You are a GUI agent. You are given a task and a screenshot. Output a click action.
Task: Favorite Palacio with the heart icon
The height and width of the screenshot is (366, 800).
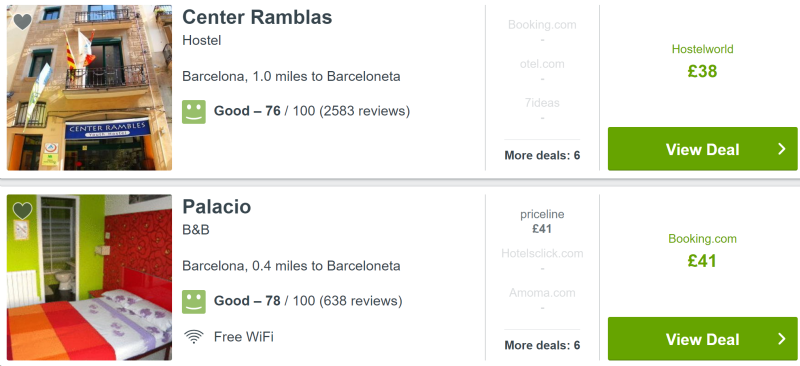coord(22,210)
